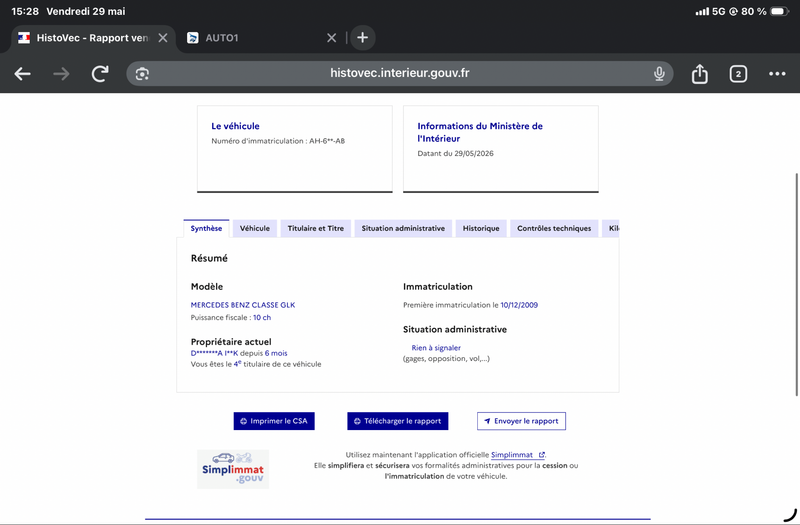800x525 pixels.
Task: Click the Imprimer le CSA button
Action: coord(274,421)
